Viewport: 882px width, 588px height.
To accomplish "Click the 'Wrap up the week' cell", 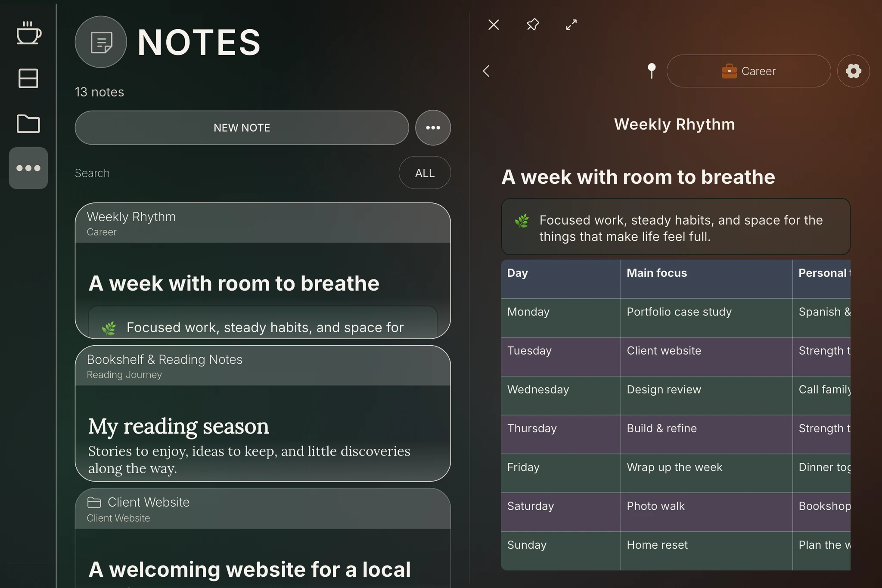I will (x=706, y=473).
